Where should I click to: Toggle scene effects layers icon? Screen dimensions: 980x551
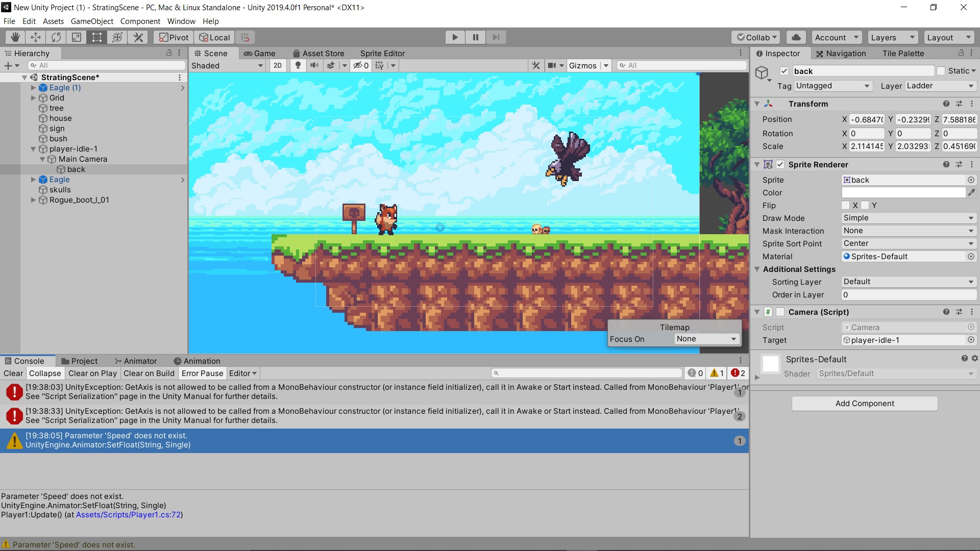point(331,65)
